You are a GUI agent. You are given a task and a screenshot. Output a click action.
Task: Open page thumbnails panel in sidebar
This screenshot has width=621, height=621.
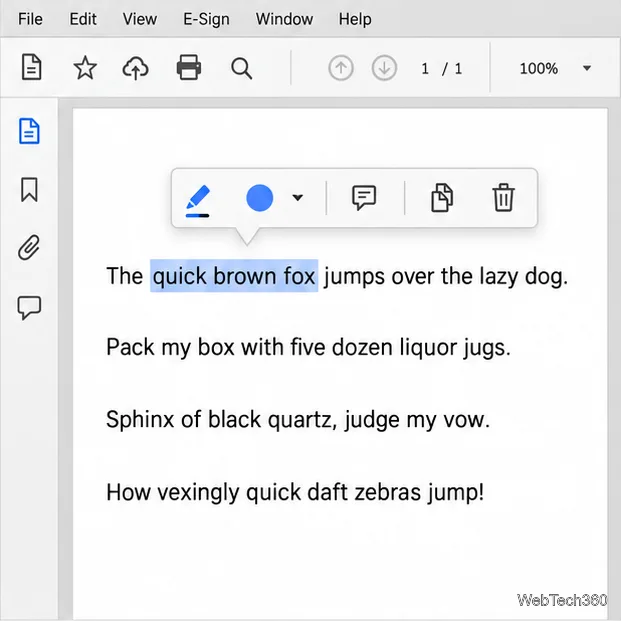click(29, 131)
